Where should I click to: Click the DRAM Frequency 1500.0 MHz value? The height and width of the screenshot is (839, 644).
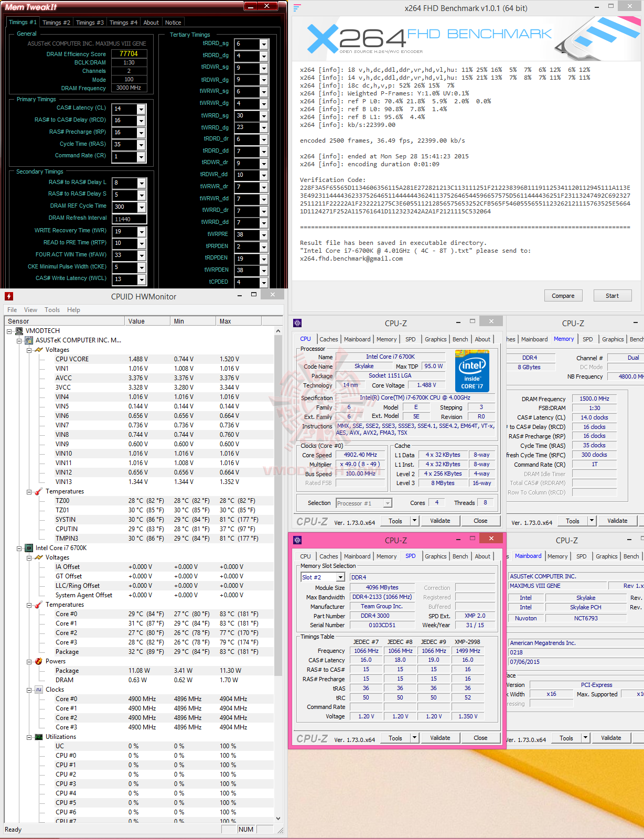[594, 399]
